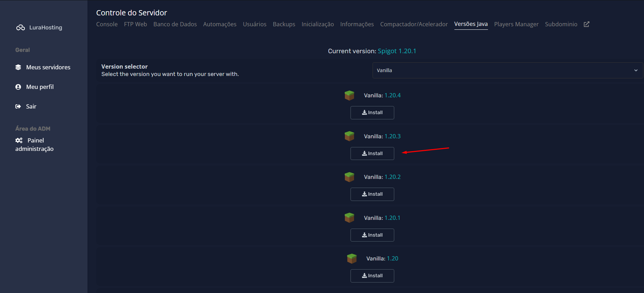Image resolution: width=644 pixels, height=293 pixels.
Task: Install Vanilla 1.20.1
Action: click(372, 235)
